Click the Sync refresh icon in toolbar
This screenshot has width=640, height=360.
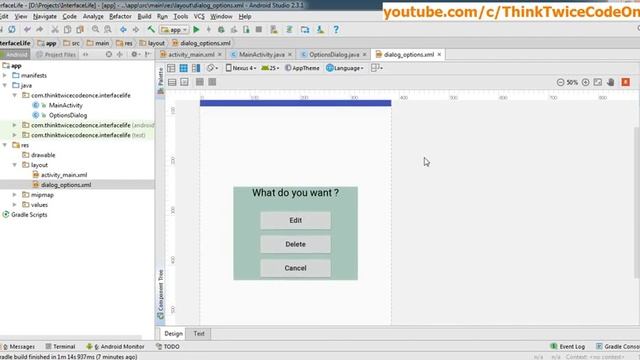pyautogui.click(x=12, y=29)
